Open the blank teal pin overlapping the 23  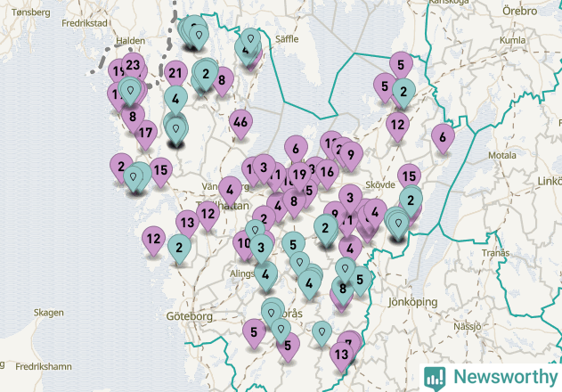pos(130,92)
